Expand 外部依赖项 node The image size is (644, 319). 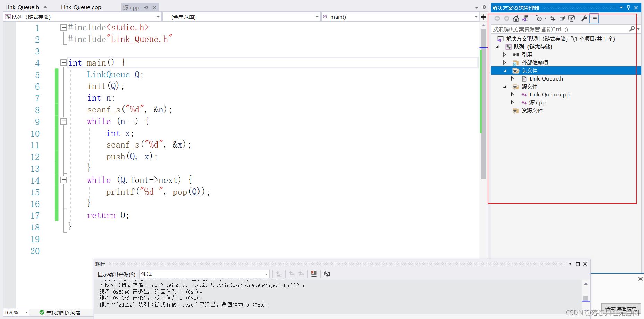tap(505, 62)
